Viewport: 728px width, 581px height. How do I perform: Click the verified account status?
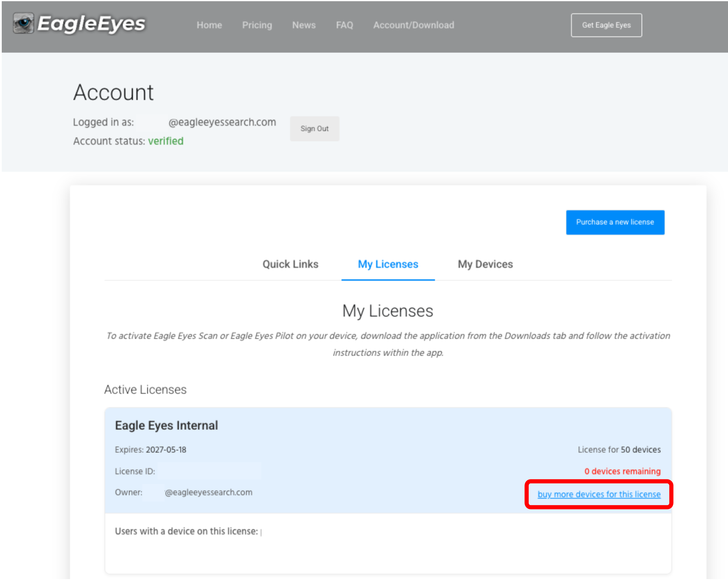click(165, 141)
